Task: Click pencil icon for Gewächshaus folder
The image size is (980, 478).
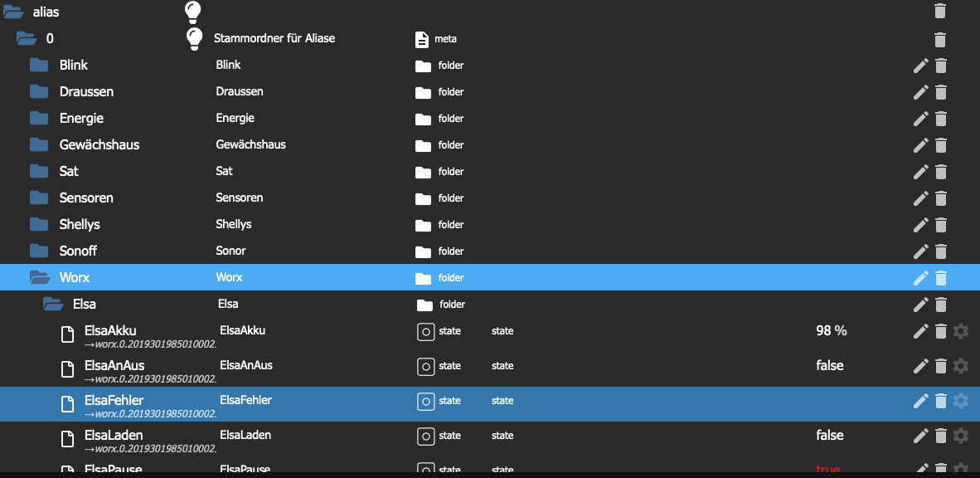Action: pos(920,145)
